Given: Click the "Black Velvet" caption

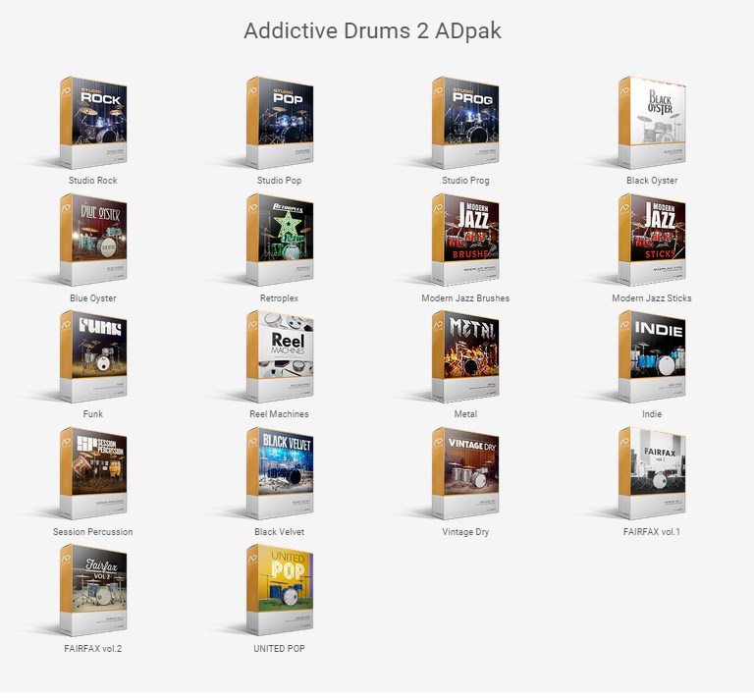Looking at the screenshot, I should coord(280,532).
